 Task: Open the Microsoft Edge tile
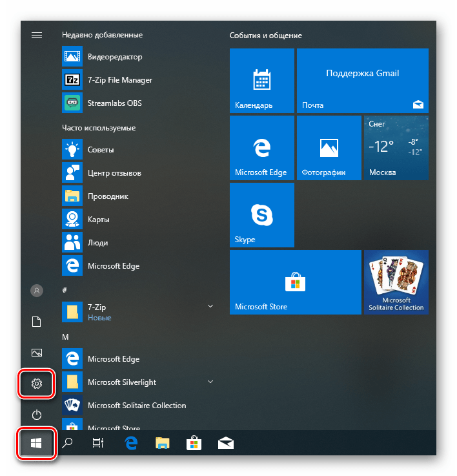262,148
